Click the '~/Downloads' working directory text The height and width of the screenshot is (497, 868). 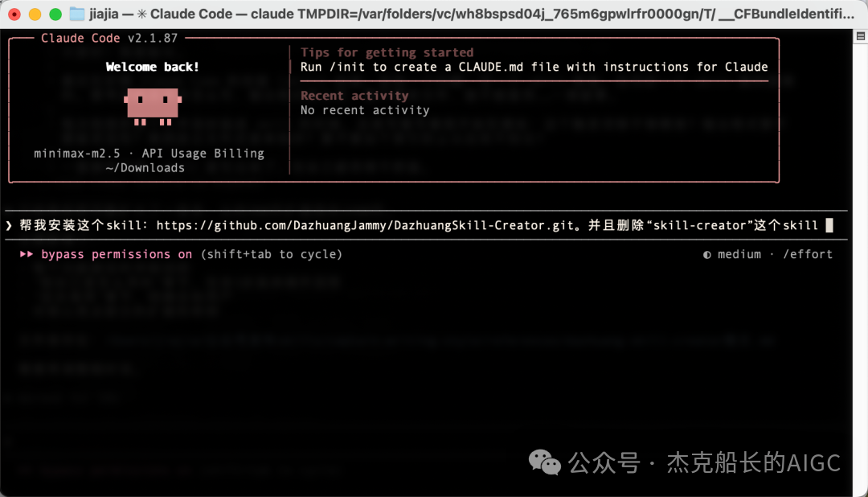pyautogui.click(x=145, y=168)
